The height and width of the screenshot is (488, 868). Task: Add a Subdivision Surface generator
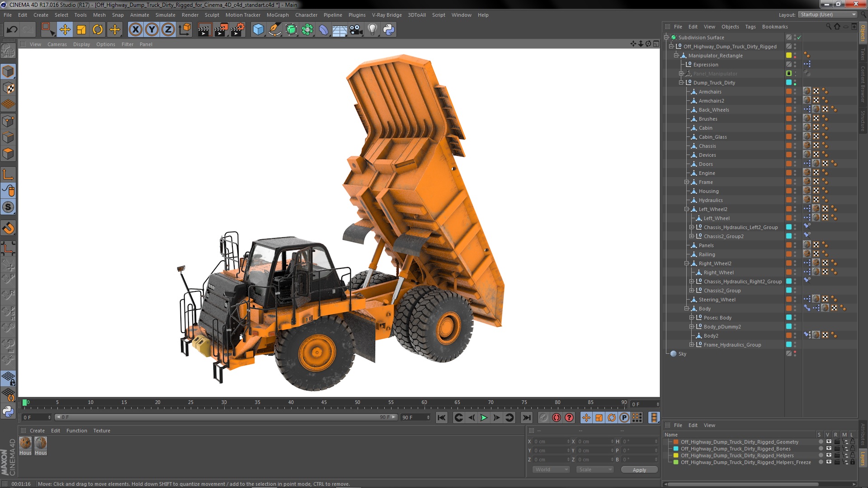(x=291, y=30)
